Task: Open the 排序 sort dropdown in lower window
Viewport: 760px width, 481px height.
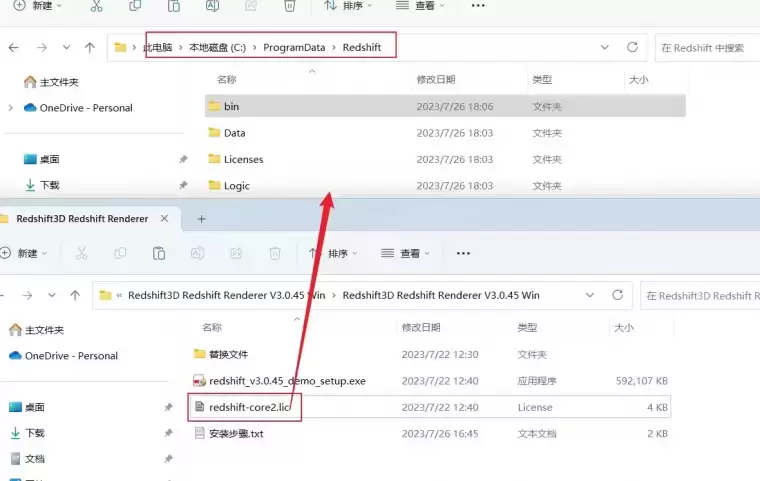Action: (333, 253)
